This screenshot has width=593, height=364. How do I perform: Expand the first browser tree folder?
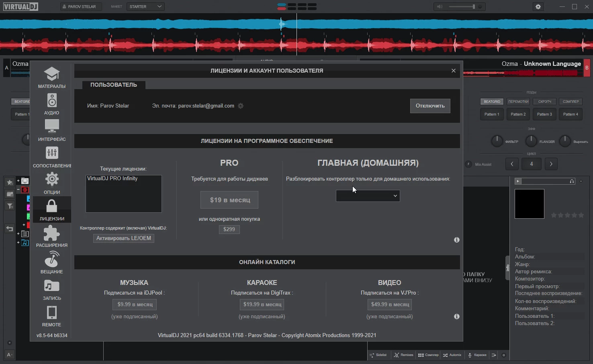coord(18,181)
